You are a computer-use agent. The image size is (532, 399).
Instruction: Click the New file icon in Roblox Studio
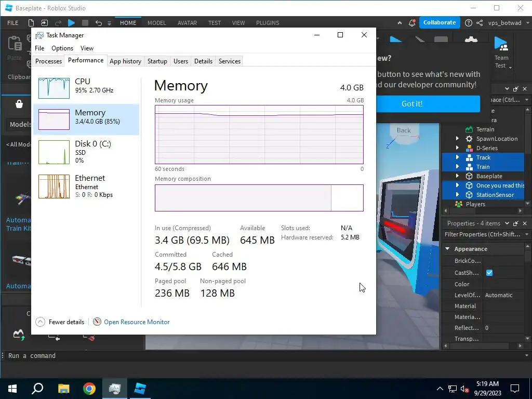click(x=31, y=23)
